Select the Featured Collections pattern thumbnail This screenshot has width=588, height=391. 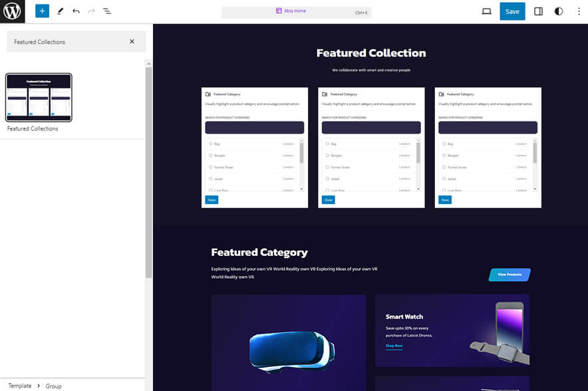click(38, 97)
